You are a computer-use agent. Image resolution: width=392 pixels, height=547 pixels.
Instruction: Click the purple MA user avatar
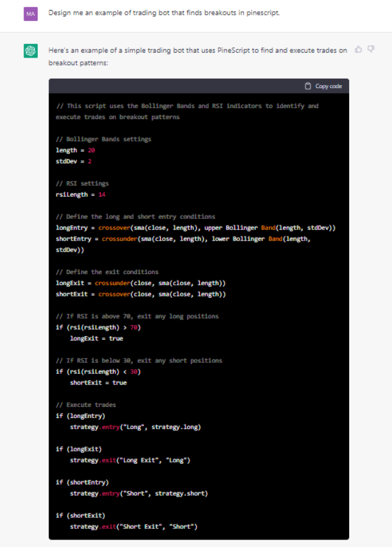(30, 14)
